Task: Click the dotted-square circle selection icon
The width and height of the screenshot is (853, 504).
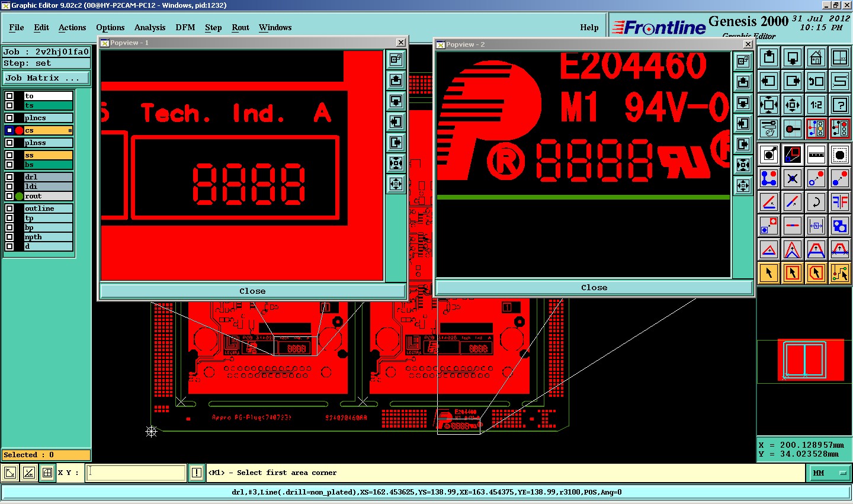Action: coord(840,155)
